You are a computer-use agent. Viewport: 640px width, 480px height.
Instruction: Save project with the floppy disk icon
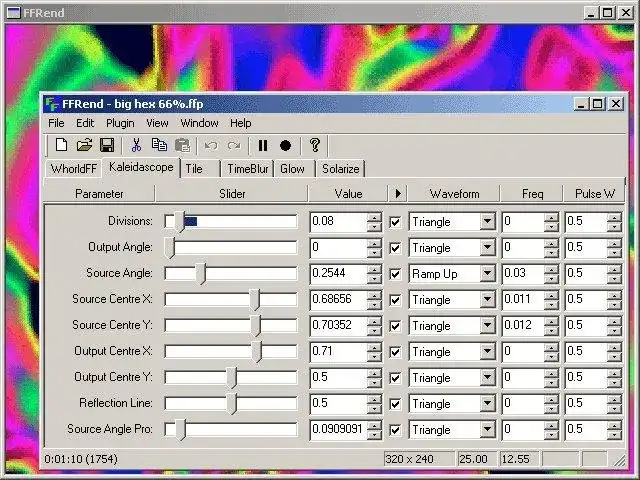(107, 145)
